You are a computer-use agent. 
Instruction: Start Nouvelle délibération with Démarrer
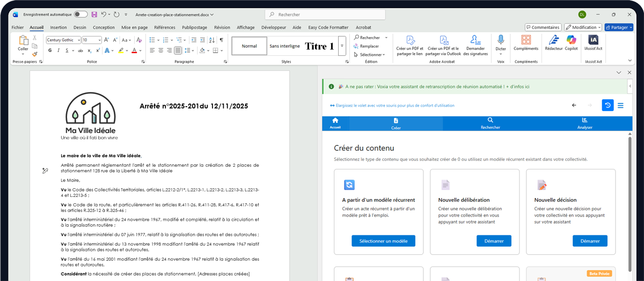(x=494, y=241)
